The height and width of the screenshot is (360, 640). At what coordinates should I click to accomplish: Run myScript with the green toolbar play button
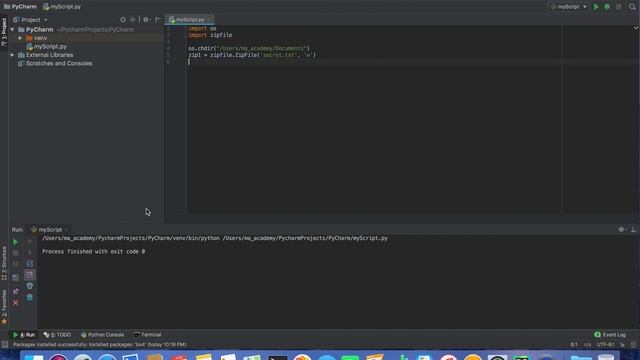tap(596, 7)
